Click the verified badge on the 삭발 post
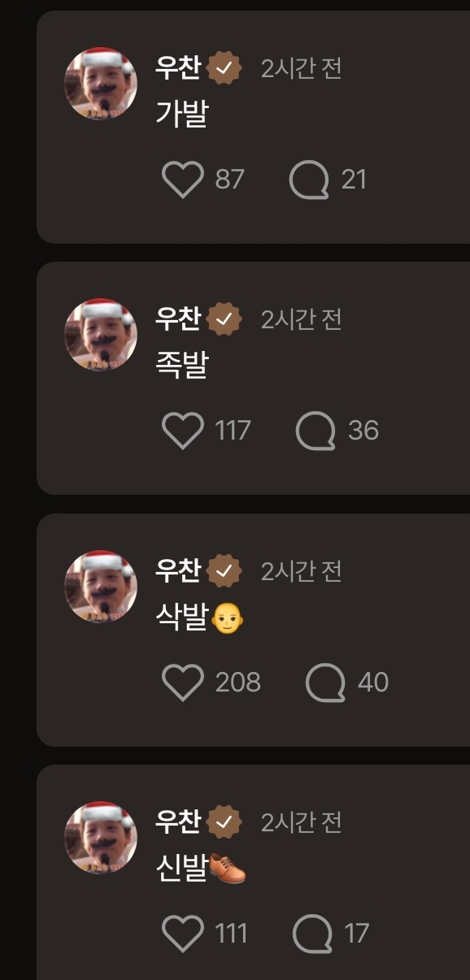470x980 pixels. click(x=224, y=571)
